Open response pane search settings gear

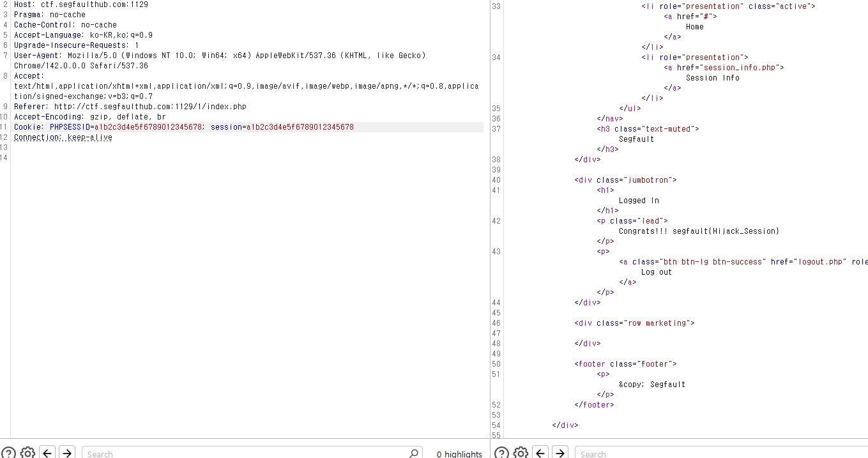pyautogui.click(x=521, y=453)
